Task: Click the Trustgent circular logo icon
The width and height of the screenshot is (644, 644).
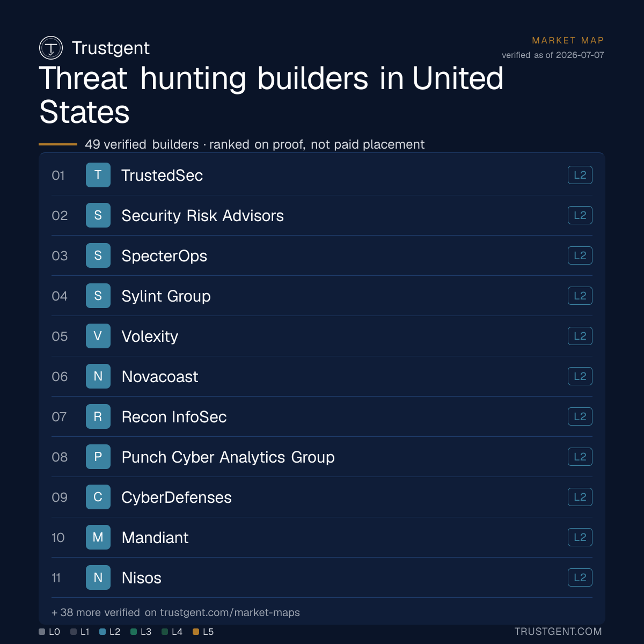Action: [51, 48]
